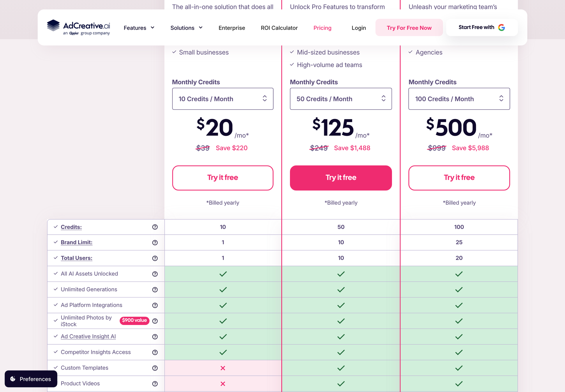Click the red X for Product Videos
This screenshot has width=565, height=392.
coord(223,384)
